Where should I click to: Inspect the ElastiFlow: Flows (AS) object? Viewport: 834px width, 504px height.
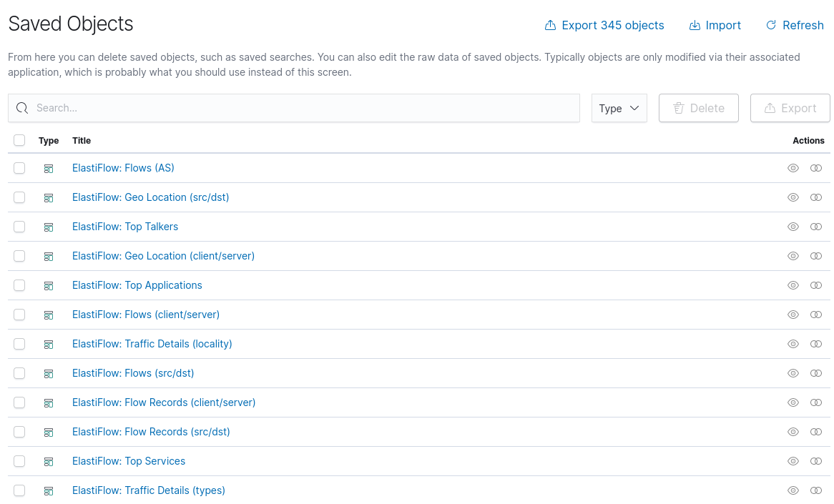point(793,168)
